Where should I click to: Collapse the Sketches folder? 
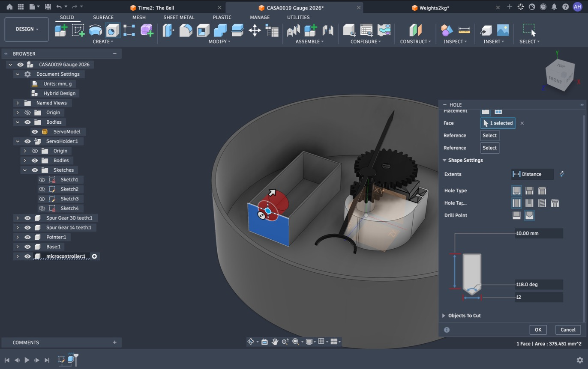click(x=25, y=170)
